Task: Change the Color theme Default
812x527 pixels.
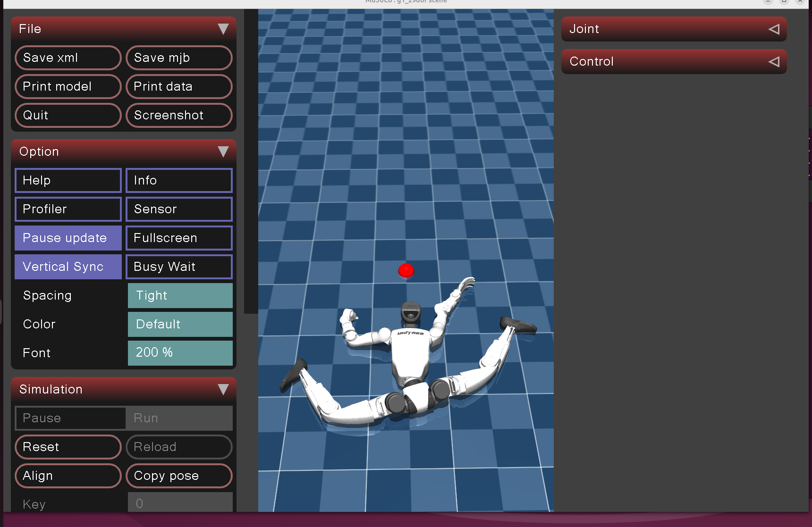Action: point(180,324)
